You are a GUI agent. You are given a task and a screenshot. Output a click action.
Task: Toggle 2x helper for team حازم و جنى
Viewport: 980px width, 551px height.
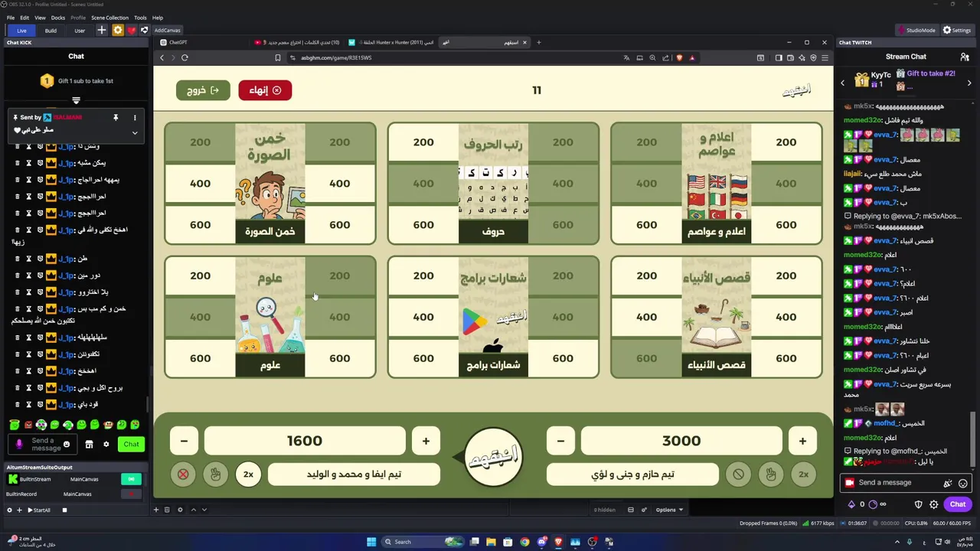click(803, 474)
